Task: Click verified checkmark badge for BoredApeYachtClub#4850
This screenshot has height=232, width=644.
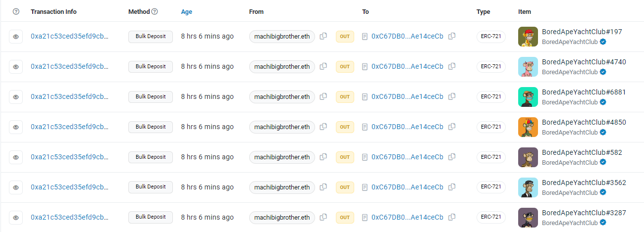Action: (603, 133)
